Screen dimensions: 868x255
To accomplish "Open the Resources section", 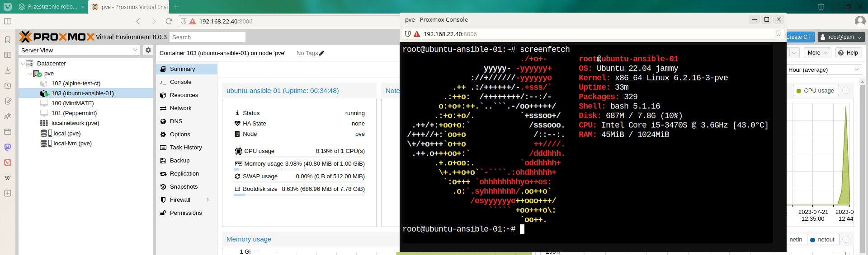I will pos(187,95).
